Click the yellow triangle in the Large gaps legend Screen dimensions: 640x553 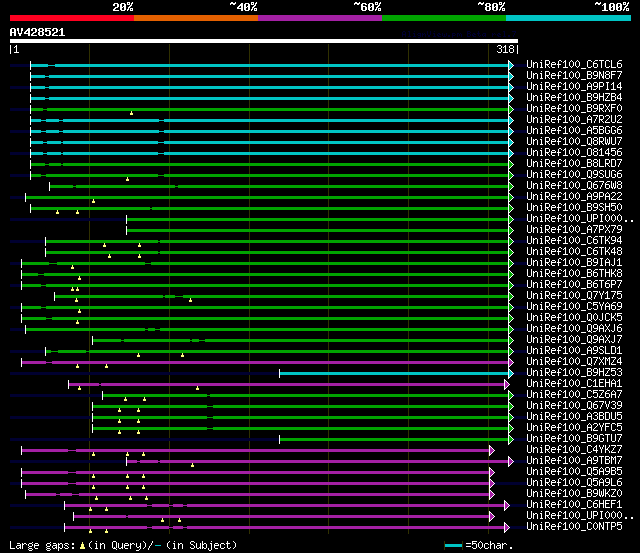[84, 545]
